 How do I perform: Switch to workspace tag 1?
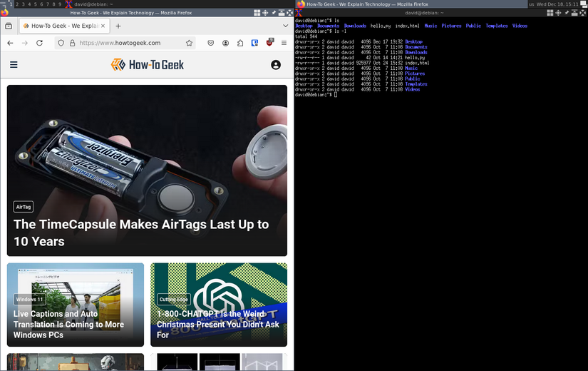point(11,4)
